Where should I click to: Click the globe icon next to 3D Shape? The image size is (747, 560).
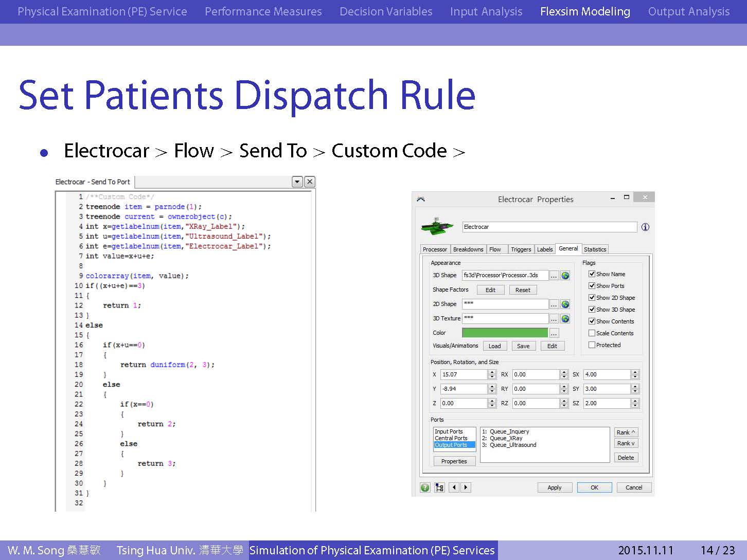(565, 276)
